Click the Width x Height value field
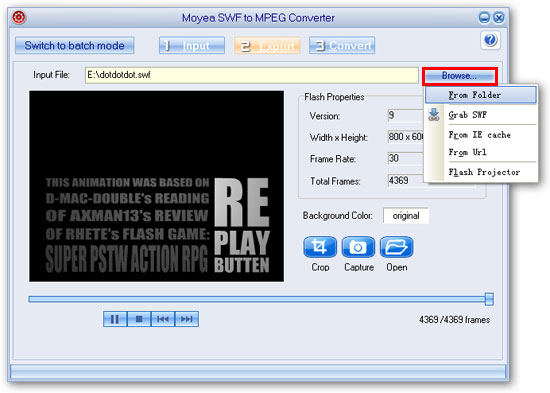The image size is (550, 393). (405, 137)
